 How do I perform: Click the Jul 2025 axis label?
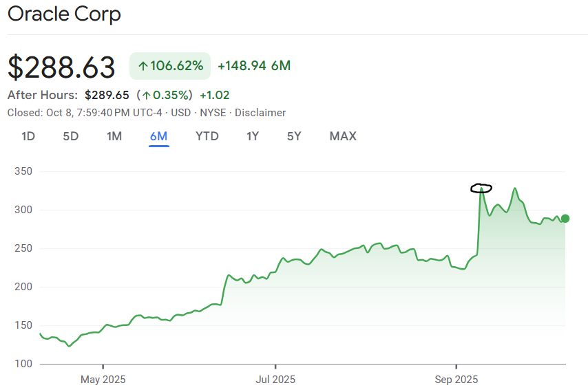pos(275,379)
